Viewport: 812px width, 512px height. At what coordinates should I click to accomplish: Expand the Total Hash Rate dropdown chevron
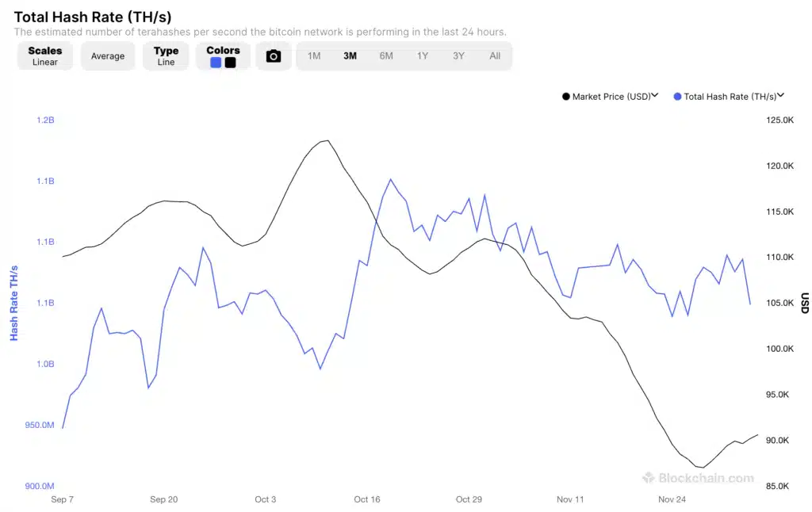(x=781, y=96)
